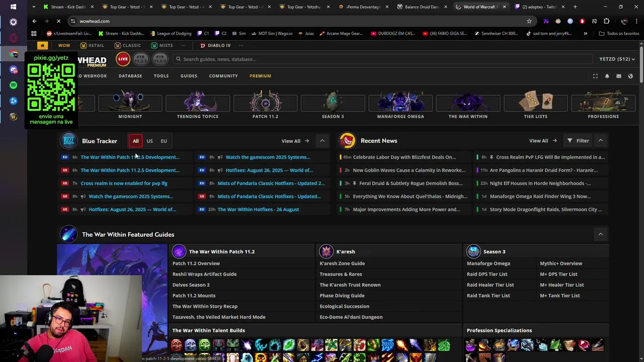
Task: Click Blue Tracker View All link
Action: 295,141
